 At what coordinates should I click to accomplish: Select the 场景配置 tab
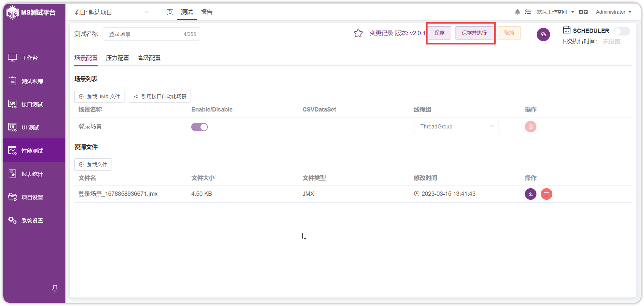coord(86,58)
